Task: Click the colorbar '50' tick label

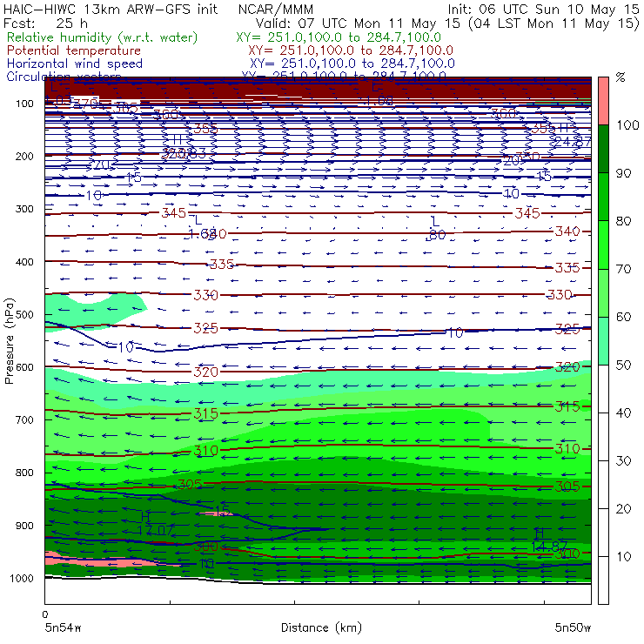Action: coord(623,365)
